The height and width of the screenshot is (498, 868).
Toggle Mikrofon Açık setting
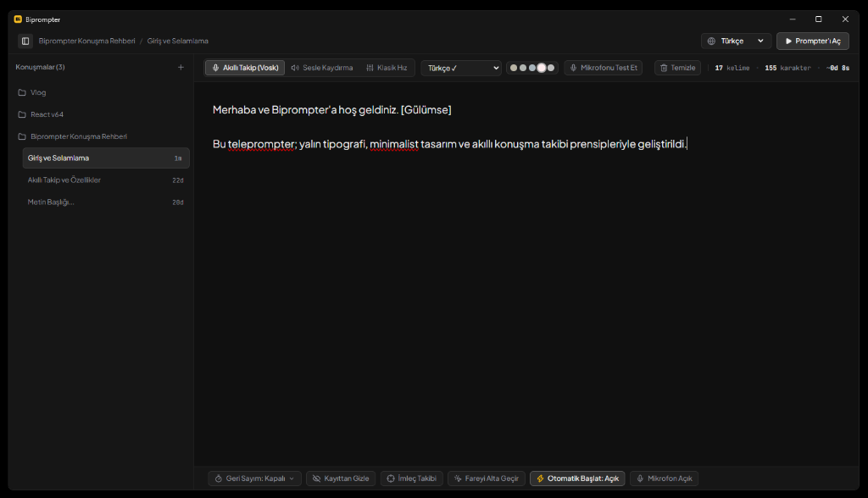[665, 479]
